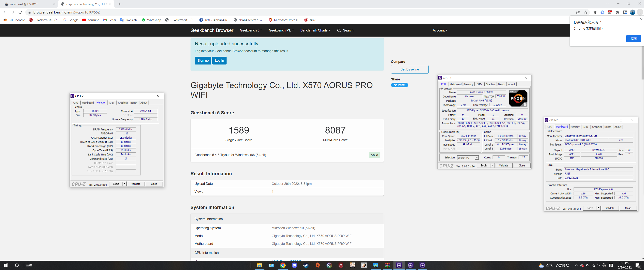Open File Explorer from the taskbar
Viewport: 644px width, 270px height.
[259, 265]
